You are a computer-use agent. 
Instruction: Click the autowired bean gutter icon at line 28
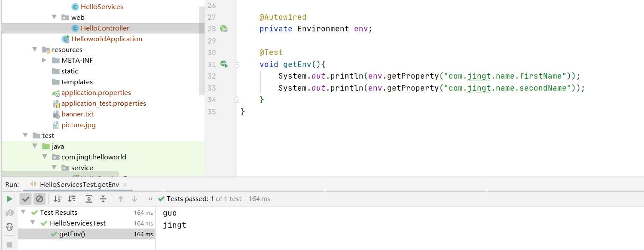(x=224, y=29)
